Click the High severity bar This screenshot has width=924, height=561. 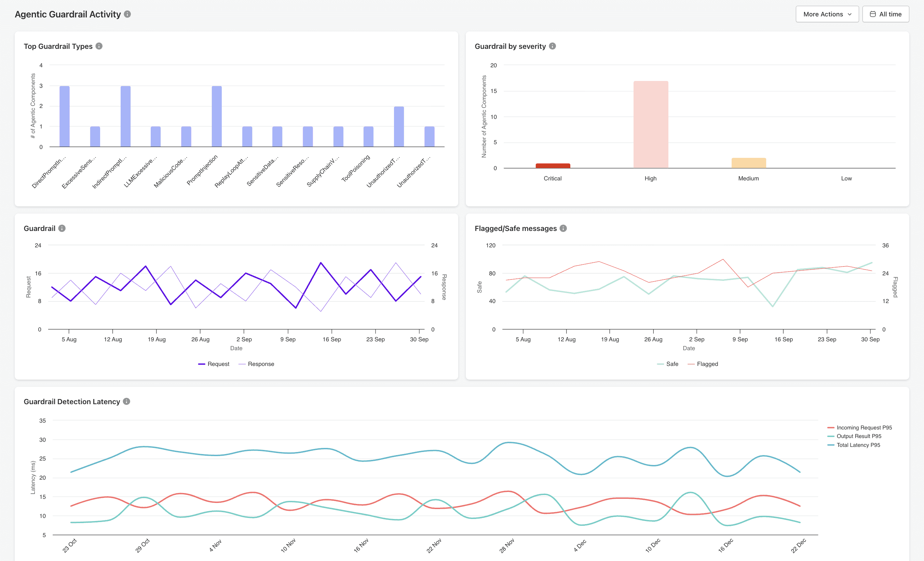click(651, 124)
